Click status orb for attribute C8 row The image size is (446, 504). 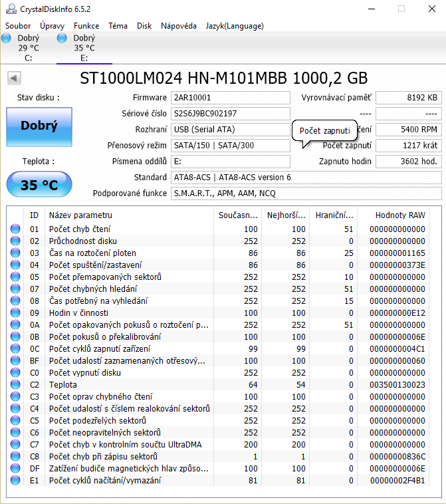[x=15, y=456]
